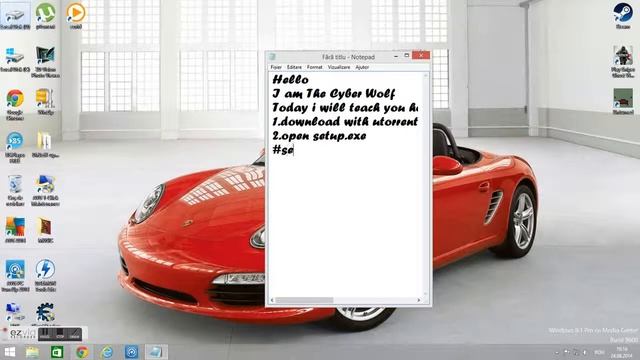Click the 'I am The Cyber Wolf' line

click(333, 94)
